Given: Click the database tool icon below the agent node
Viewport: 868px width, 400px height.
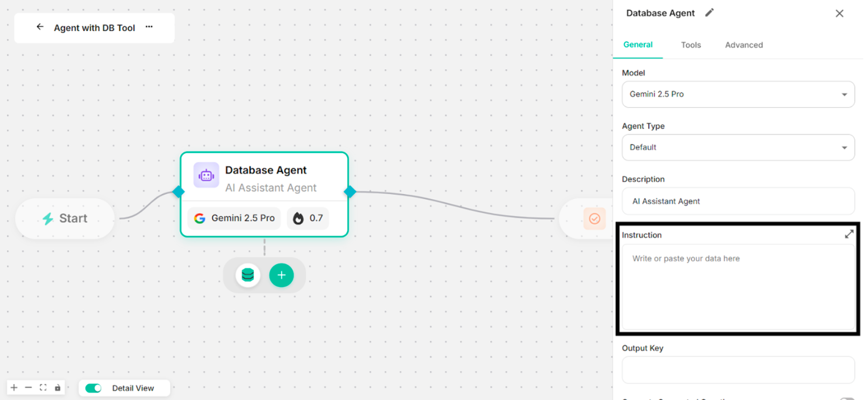Looking at the screenshot, I should click(x=248, y=275).
